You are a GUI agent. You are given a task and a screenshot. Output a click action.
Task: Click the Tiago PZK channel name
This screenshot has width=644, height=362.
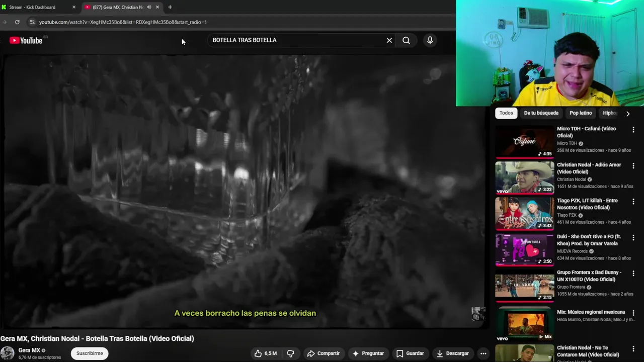[x=567, y=215]
